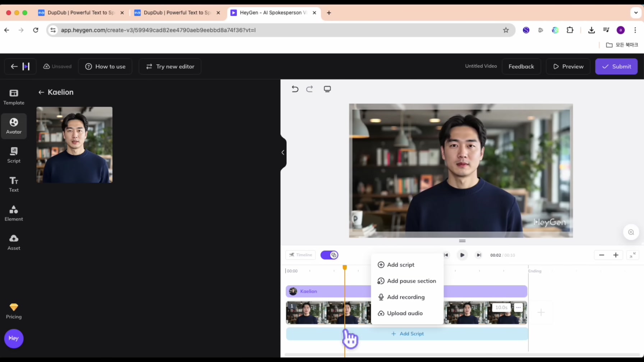Open the Chrome three-dot menu
This screenshot has width=644, height=362.
pos(635,30)
